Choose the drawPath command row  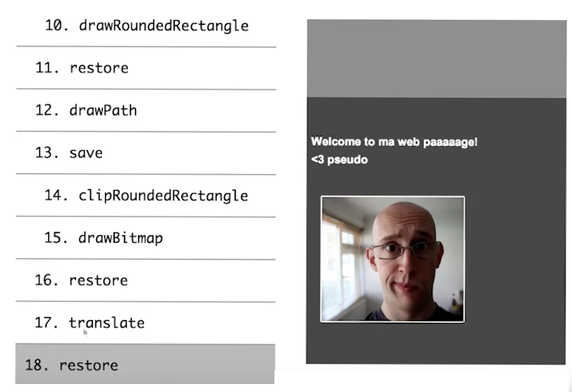146,110
